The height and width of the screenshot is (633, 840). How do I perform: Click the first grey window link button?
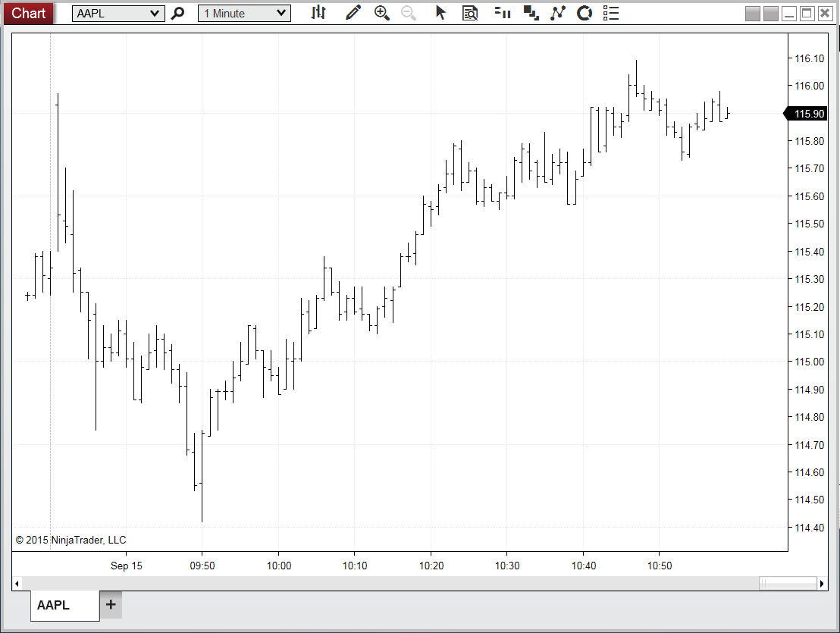[753, 14]
